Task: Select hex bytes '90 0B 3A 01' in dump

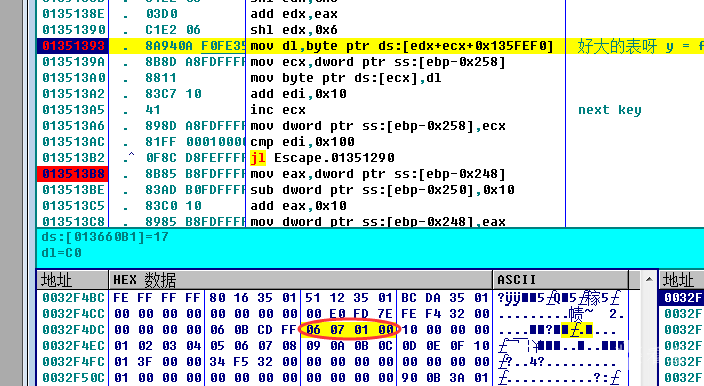Action: tap(445, 378)
